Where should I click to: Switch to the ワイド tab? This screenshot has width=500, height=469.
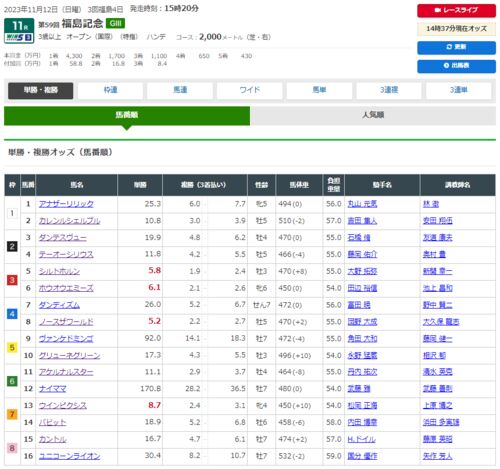coord(250,90)
